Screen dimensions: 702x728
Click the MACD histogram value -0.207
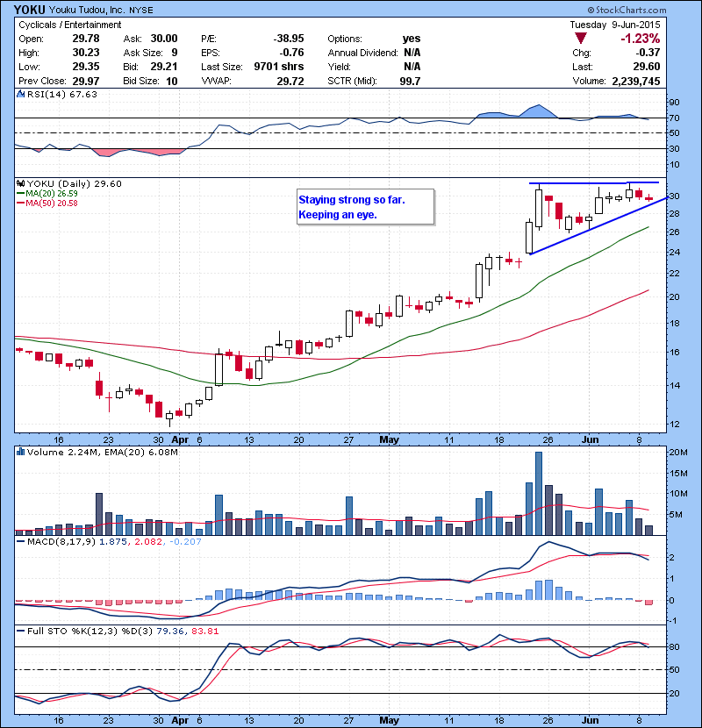click(x=184, y=541)
